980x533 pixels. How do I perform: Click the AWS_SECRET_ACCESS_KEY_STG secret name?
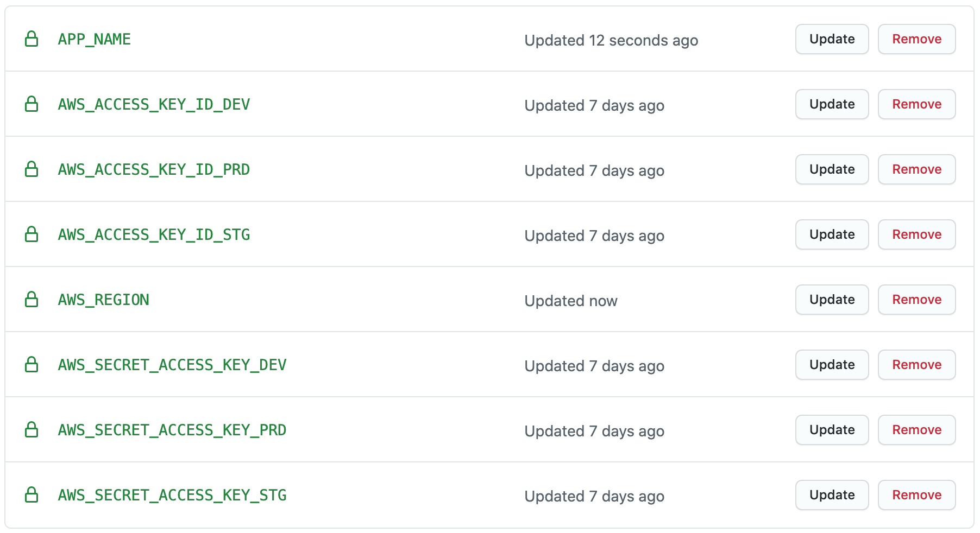(172, 495)
